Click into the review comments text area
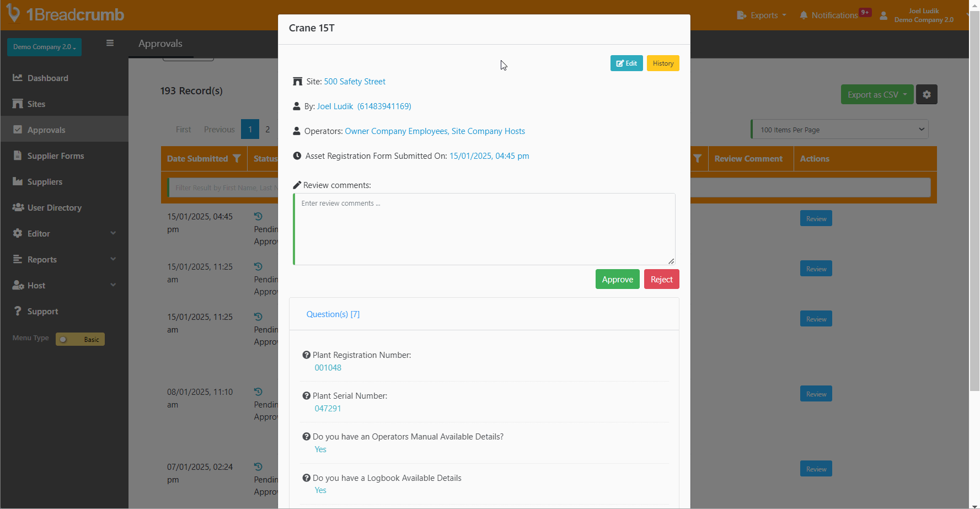 484,229
